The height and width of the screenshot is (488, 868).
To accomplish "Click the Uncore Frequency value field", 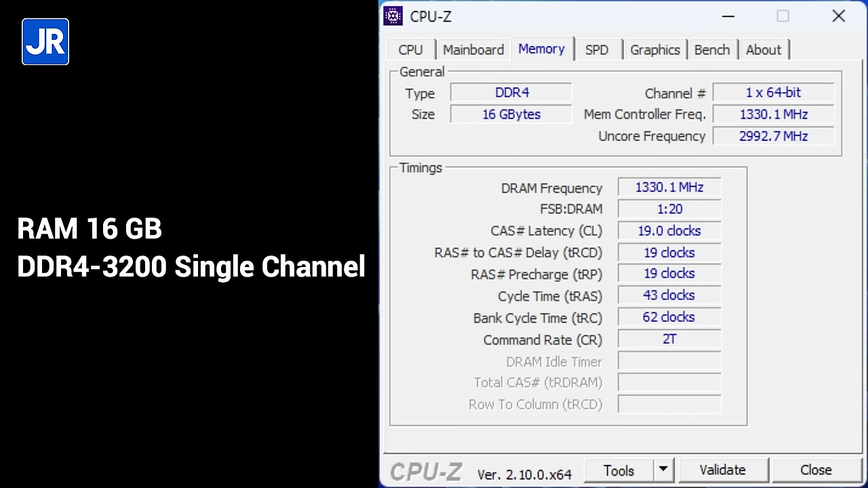I will click(773, 136).
